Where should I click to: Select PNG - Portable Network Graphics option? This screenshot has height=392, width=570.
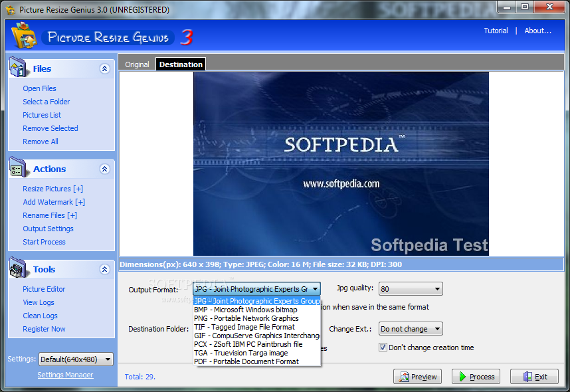(257, 318)
